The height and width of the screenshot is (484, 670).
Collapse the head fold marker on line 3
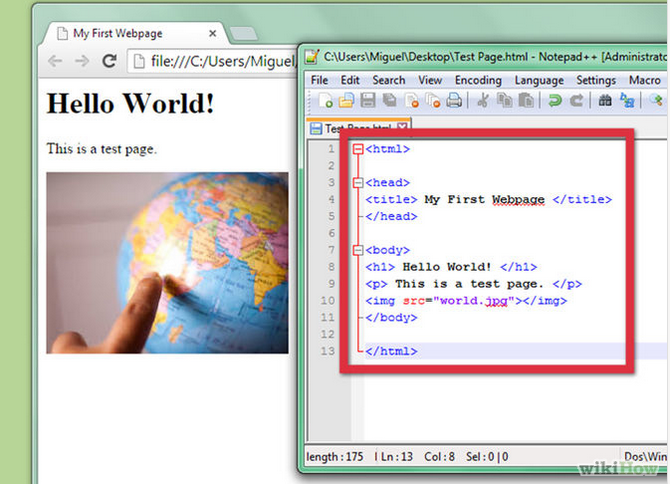pos(358,183)
